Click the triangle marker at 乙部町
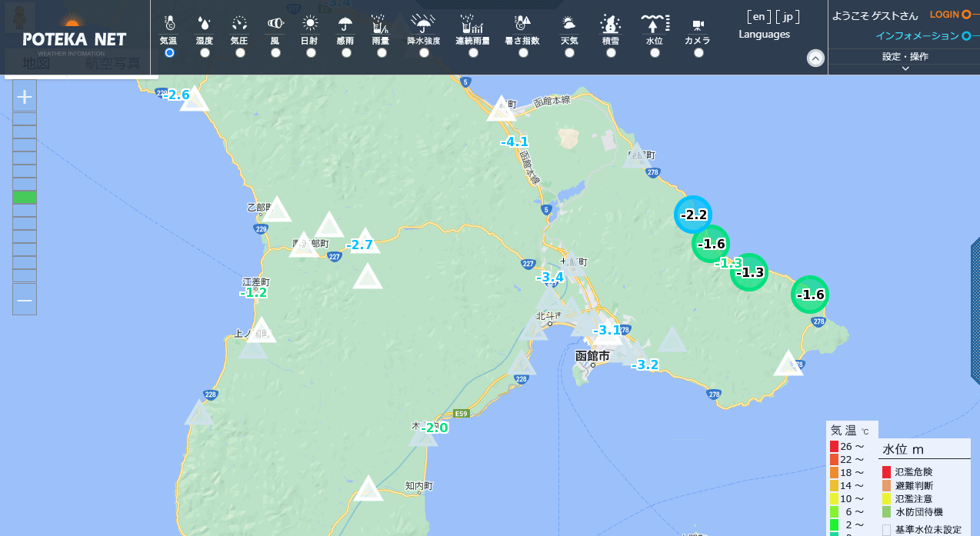The height and width of the screenshot is (536, 980). [276, 210]
